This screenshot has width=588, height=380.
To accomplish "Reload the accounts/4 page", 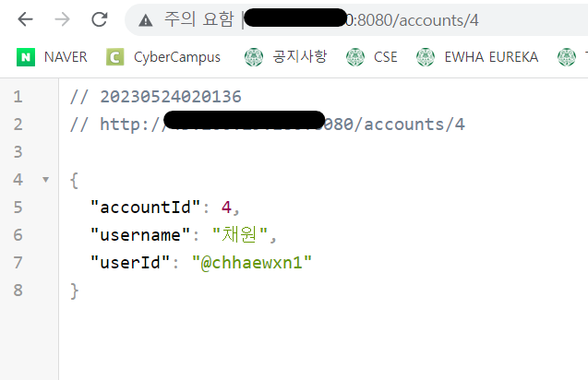I will point(100,19).
